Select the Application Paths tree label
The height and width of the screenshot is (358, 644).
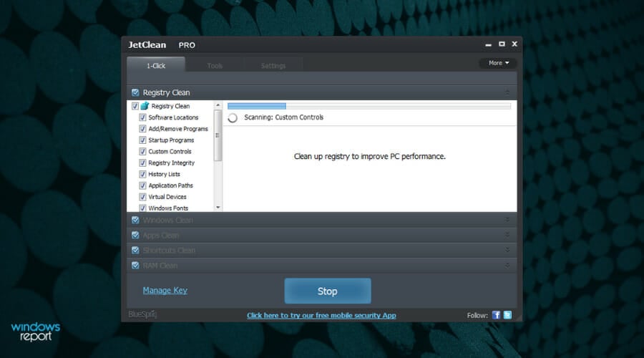(170, 185)
